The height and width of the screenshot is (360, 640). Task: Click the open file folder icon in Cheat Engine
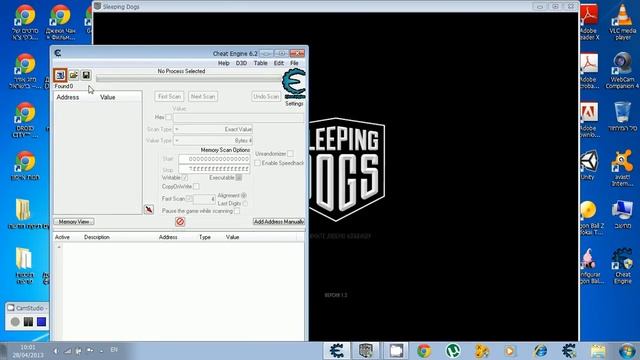pyautogui.click(x=73, y=75)
